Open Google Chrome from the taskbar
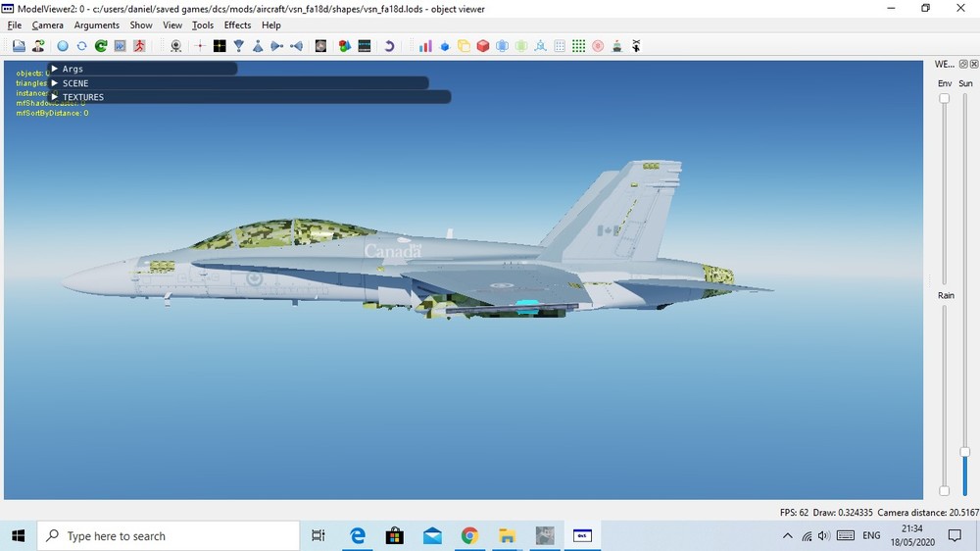 coord(469,535)
